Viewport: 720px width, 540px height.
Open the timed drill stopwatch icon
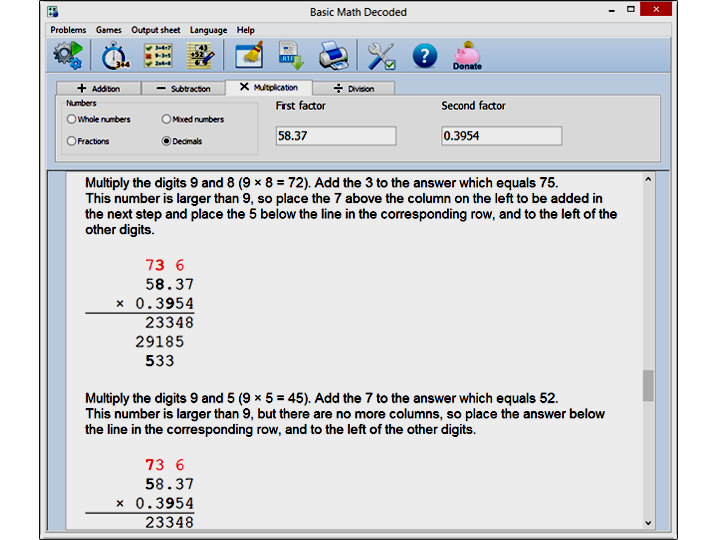115,56
